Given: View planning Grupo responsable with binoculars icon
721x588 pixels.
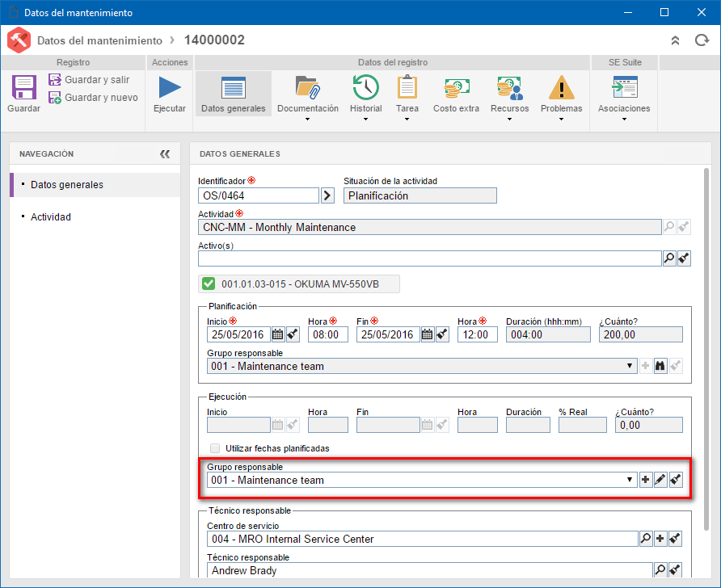Looking at the screenshot, I should 660,366.
